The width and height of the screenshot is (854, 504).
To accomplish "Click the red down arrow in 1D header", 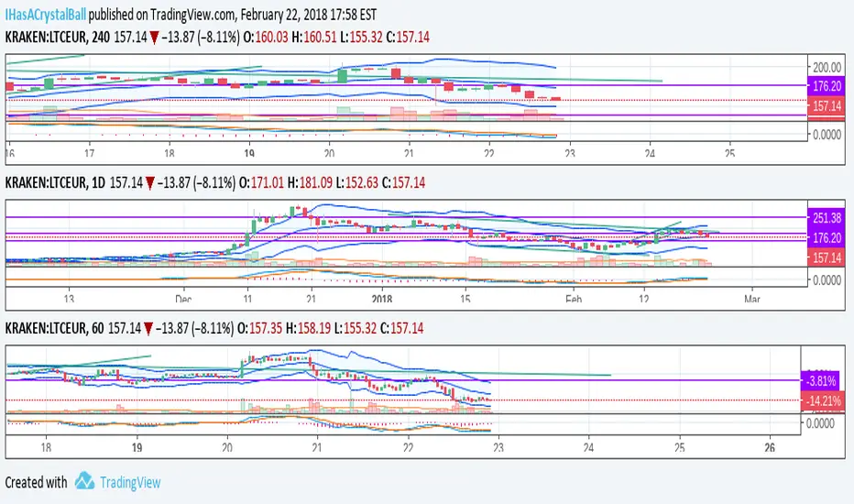I will pyautogui.click(x=150, y=183).
